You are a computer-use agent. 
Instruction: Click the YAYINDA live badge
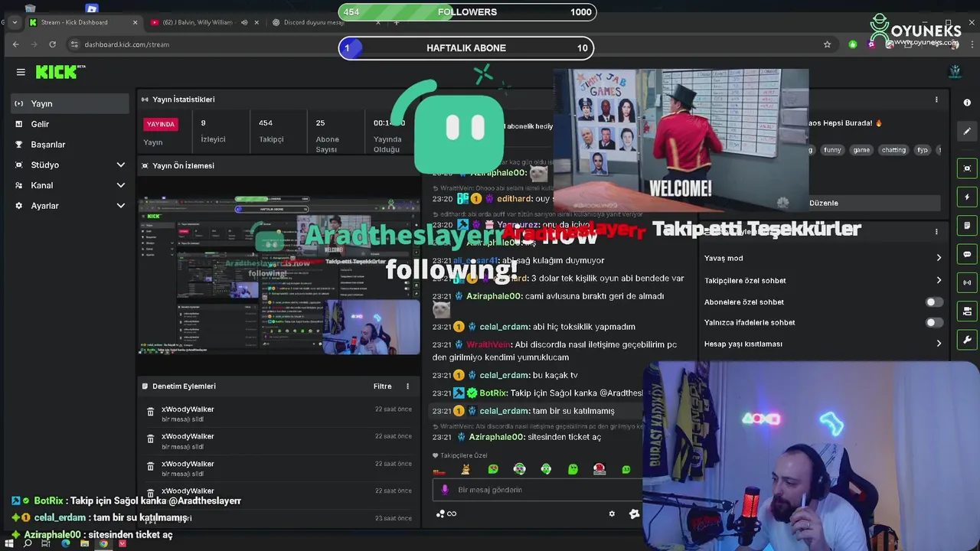[161, 124]
